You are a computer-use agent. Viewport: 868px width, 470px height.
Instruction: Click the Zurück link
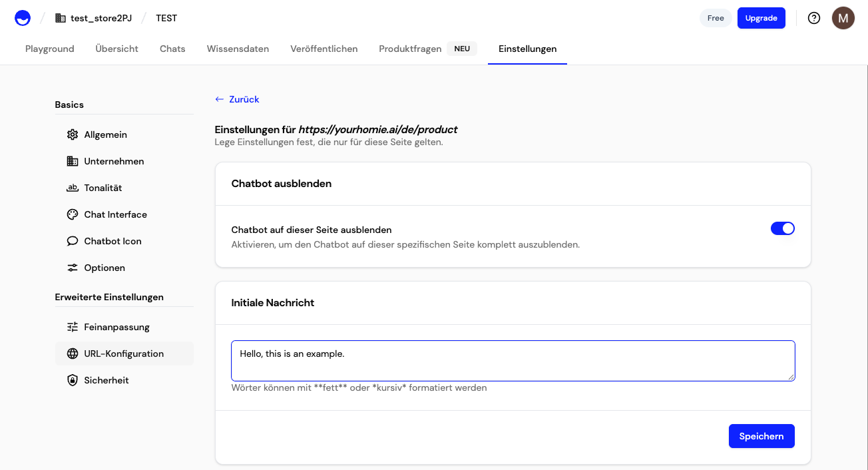click(236, 99)
